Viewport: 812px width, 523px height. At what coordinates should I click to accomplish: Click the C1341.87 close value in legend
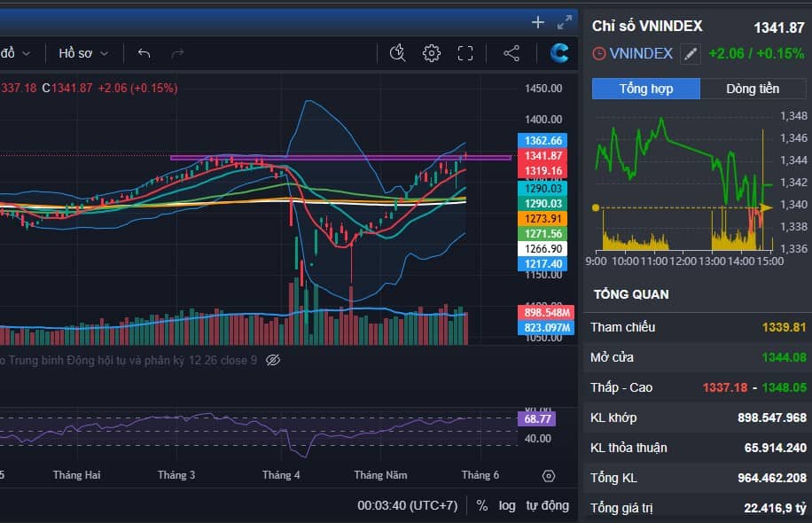coord(66,88)
